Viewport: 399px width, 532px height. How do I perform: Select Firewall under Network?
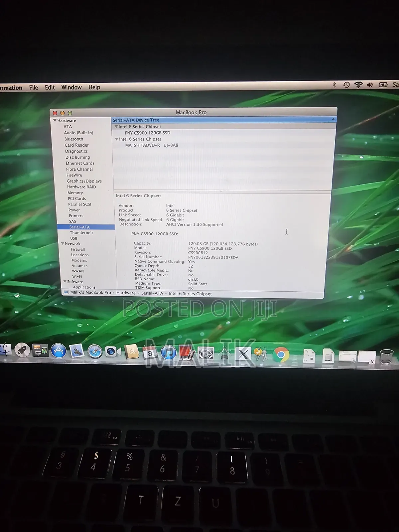click(x=78, y=249)
